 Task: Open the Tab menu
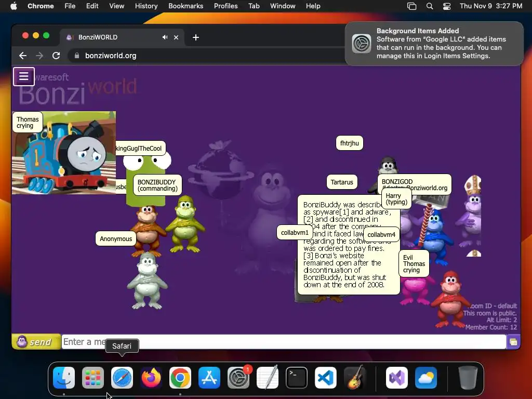pyautogui.click(x=254, y=6)
